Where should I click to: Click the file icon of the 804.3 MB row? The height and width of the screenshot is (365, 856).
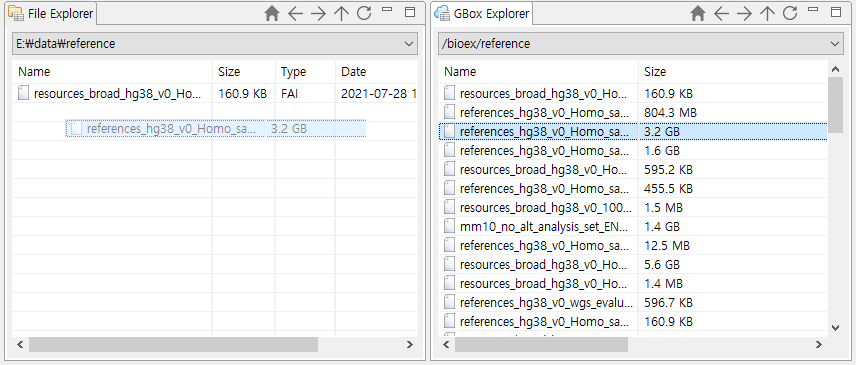[x=449, y=112]
